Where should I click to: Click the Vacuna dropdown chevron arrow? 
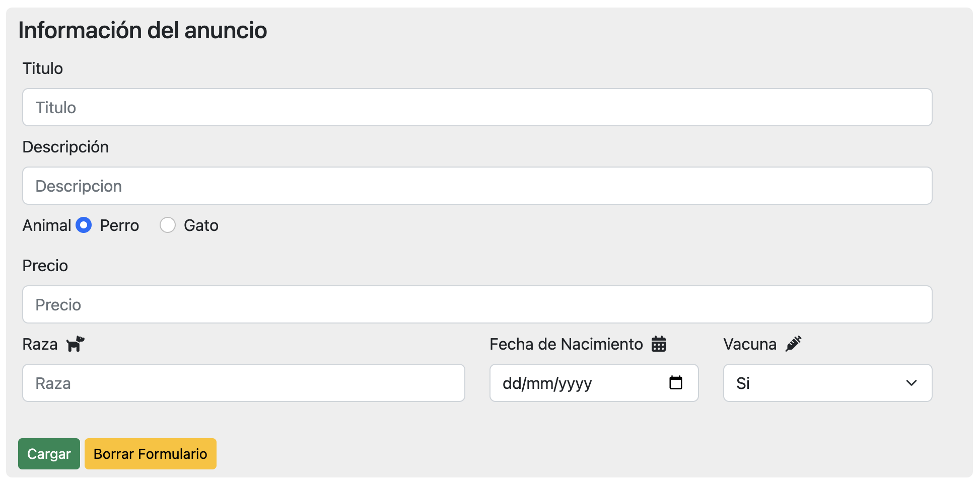pos(912,383)
